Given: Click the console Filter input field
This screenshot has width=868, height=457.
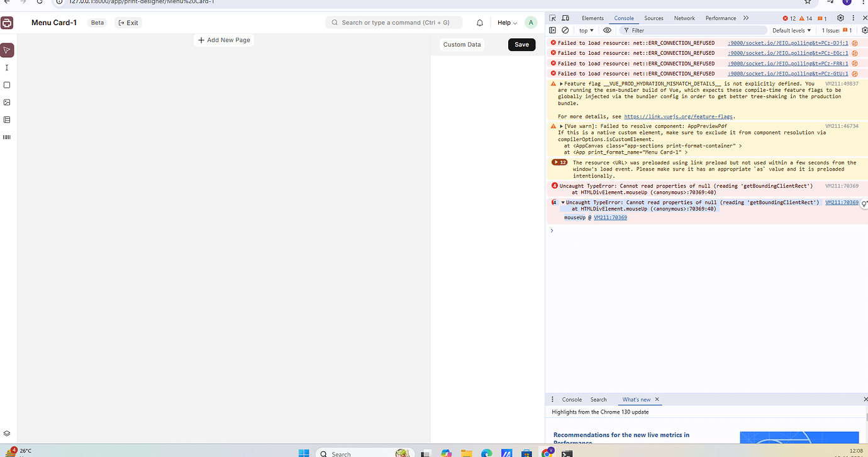Looking at the screenshot, I should coord(692,30).
